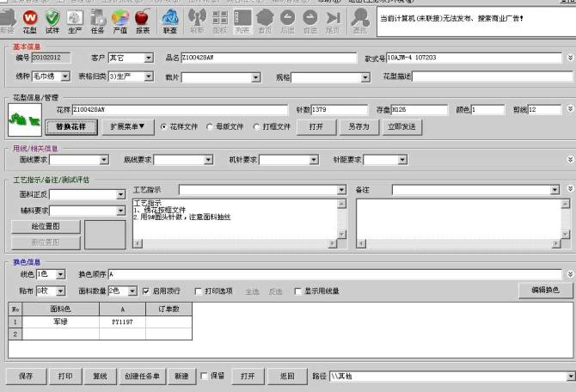
Task: Select the 母版文件 radio button
Action: coord(210,126)
